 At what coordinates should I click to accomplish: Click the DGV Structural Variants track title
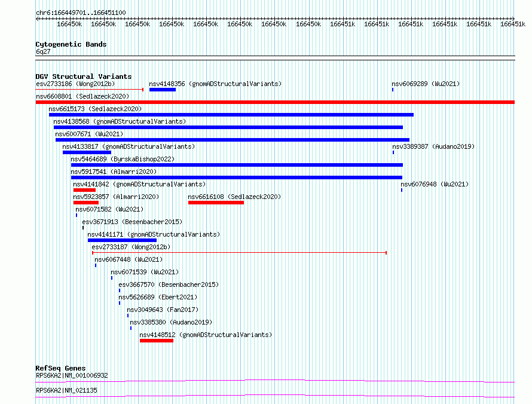point(84,76)
